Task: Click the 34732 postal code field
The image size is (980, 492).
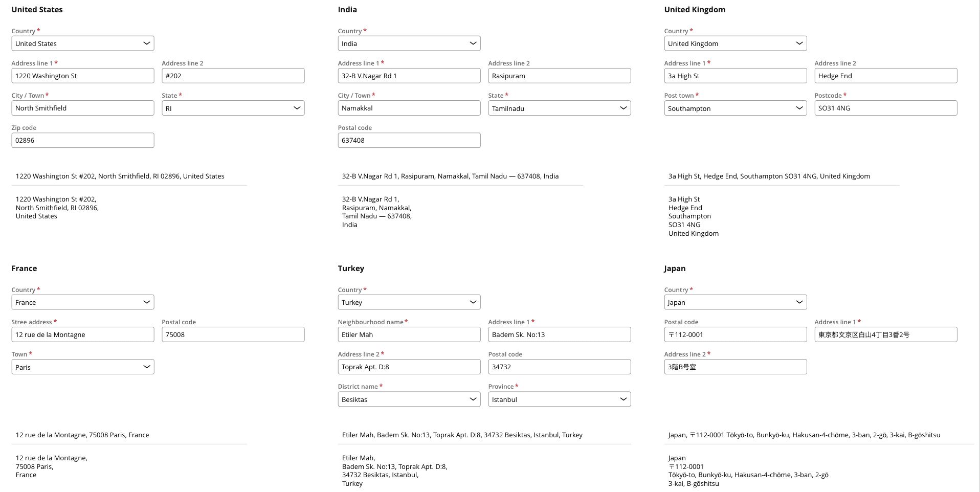Action: [560, 367]
